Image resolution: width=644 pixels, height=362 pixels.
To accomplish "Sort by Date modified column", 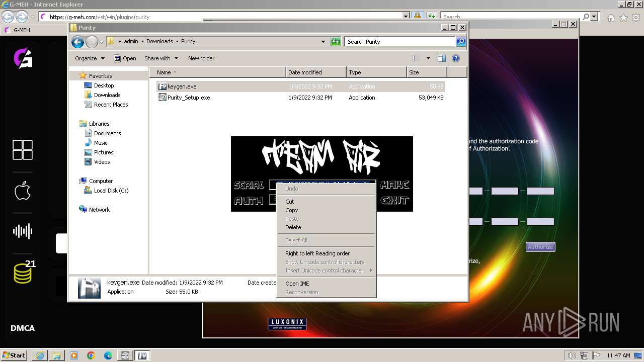I will click(316, 72).
